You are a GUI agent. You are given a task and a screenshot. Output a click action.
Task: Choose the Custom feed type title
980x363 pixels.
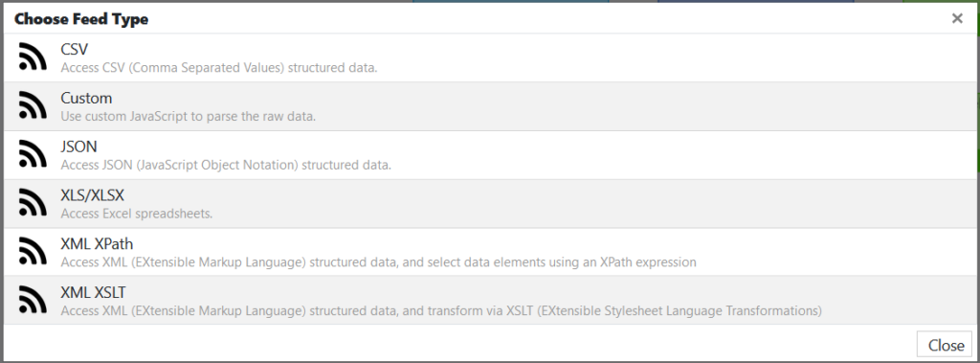(86, 99)
